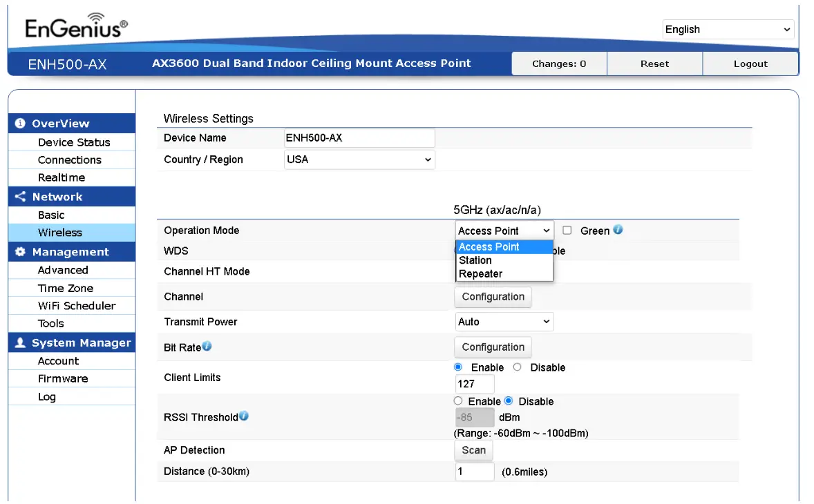Click the Scan button for AP Detection

pyautogui.click(x=473, y=449)
